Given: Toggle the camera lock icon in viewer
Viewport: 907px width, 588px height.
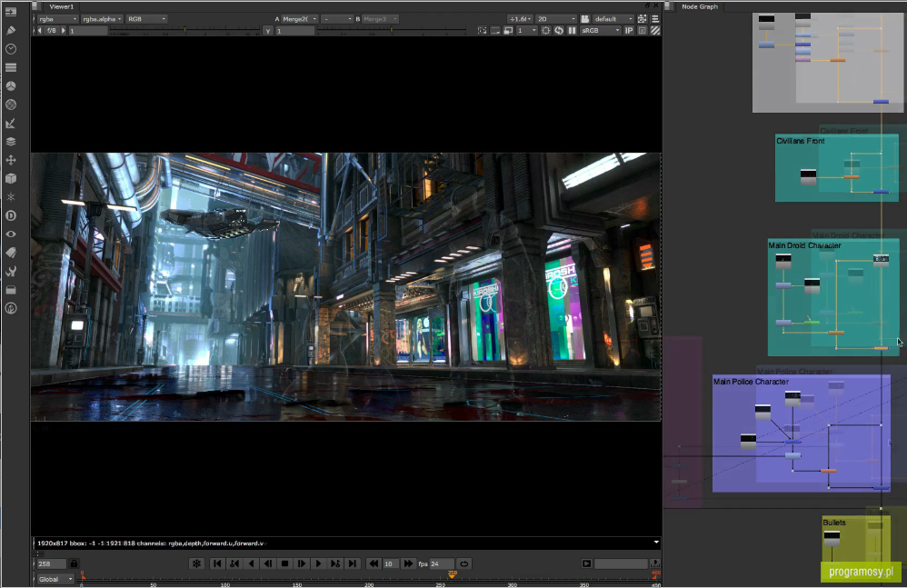Looking at the screenshot, I should coord(584,19).
